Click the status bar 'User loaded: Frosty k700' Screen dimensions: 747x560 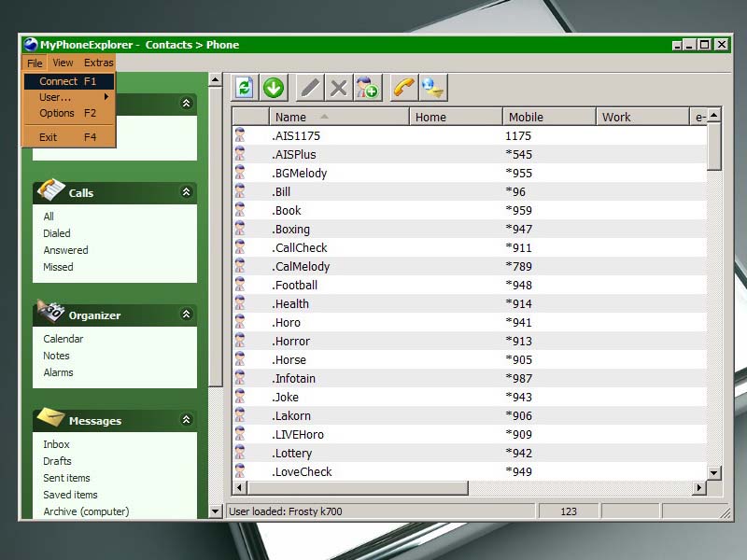click(x=286, y=511)
